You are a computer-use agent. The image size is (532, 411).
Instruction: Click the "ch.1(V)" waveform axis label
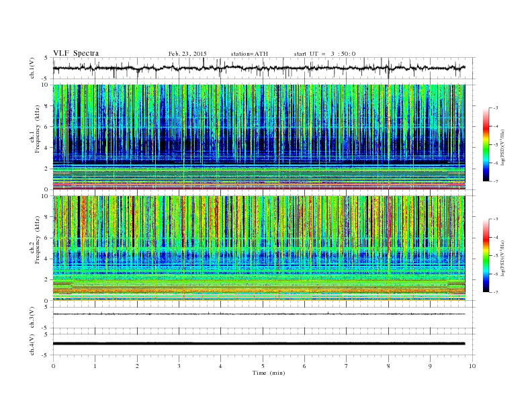pos(32,68)
